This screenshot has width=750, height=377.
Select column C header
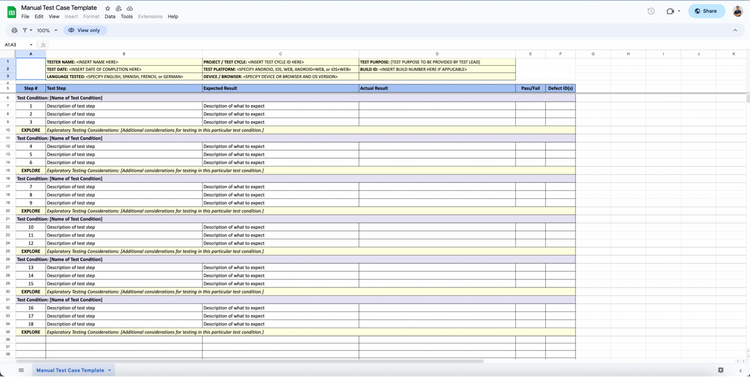pyautogui.click(x=280, y=54)
